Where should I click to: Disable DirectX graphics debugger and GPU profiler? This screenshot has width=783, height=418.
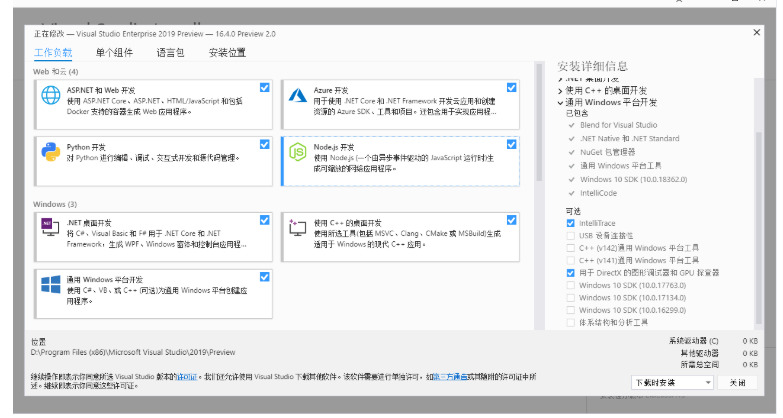tap(570, 273)
